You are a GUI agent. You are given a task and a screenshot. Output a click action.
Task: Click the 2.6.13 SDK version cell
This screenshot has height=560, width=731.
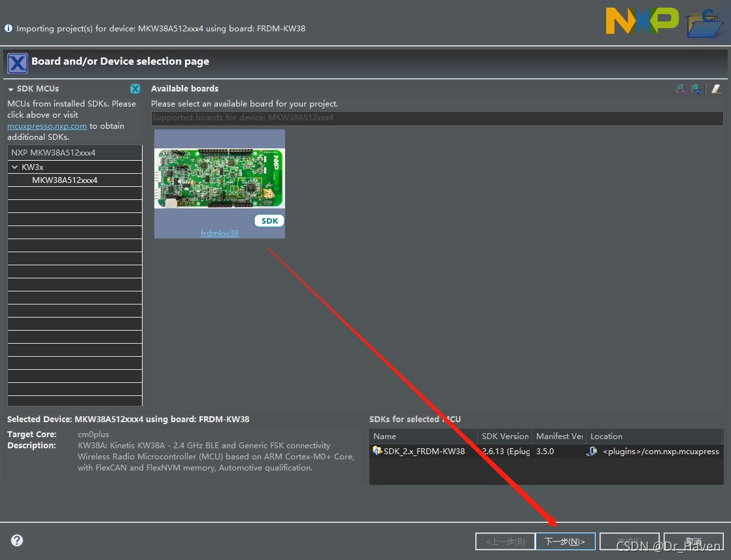pos(506,451)
